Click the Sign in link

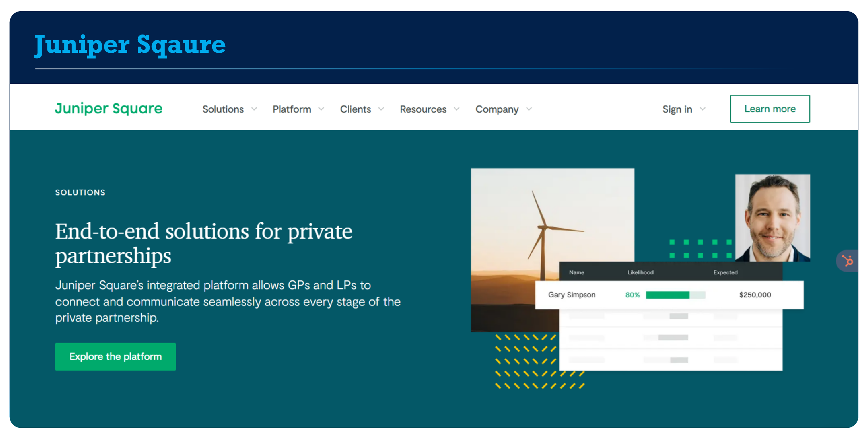point(677,109)
